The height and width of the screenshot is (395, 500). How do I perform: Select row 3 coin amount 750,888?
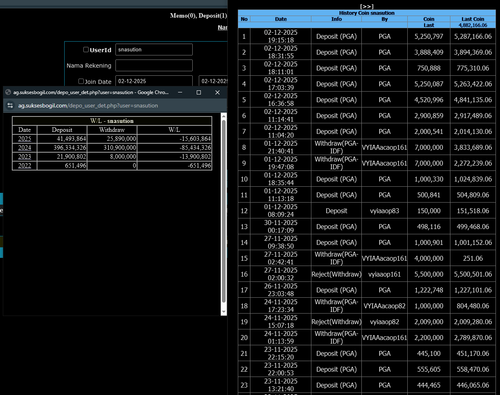point(429,68)
